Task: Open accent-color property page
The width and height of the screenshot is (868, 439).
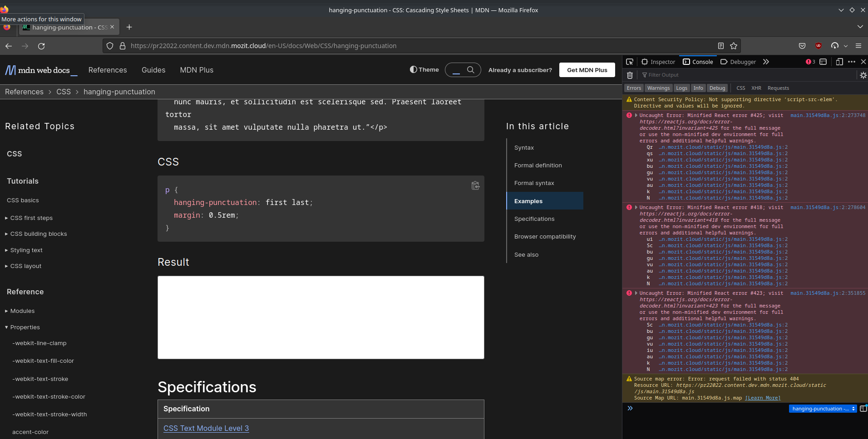Action: click(x=30, y=432)
